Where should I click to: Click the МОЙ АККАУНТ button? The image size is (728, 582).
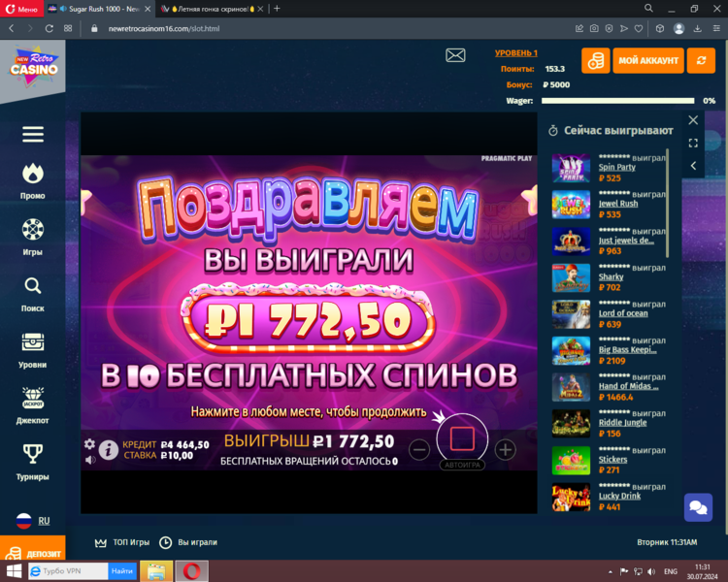tap(648, 60)
